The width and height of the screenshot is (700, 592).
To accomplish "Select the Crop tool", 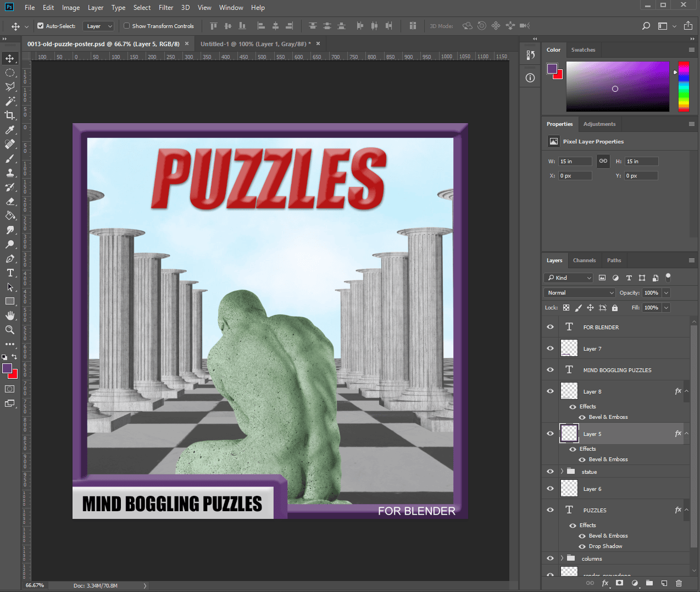I will [10, 115].
